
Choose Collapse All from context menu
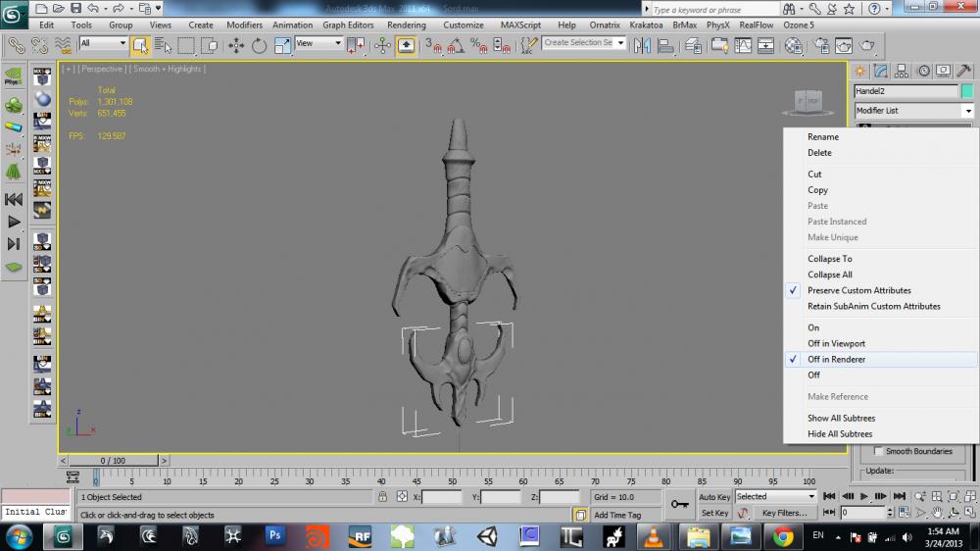click(x=829, y=275)
